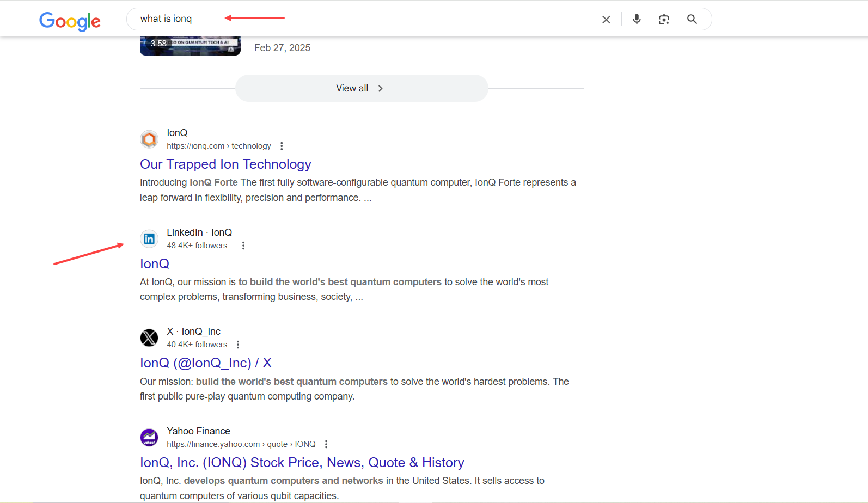
Task: Click 'Feb 27, 2025' video date text
Action: [282, 48]
